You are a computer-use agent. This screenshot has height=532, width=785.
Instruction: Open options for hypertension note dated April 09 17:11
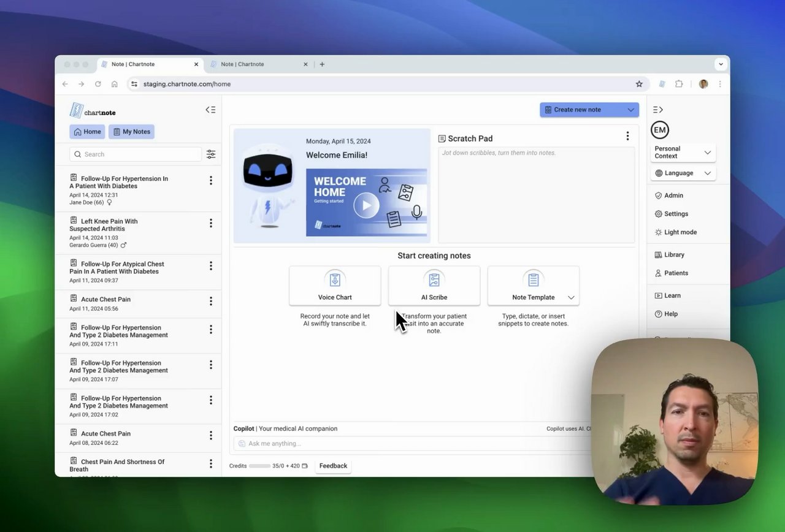coord(211,329)
